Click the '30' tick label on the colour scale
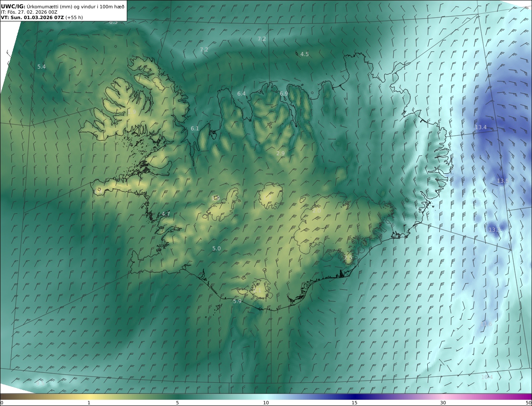 (443, 403)
